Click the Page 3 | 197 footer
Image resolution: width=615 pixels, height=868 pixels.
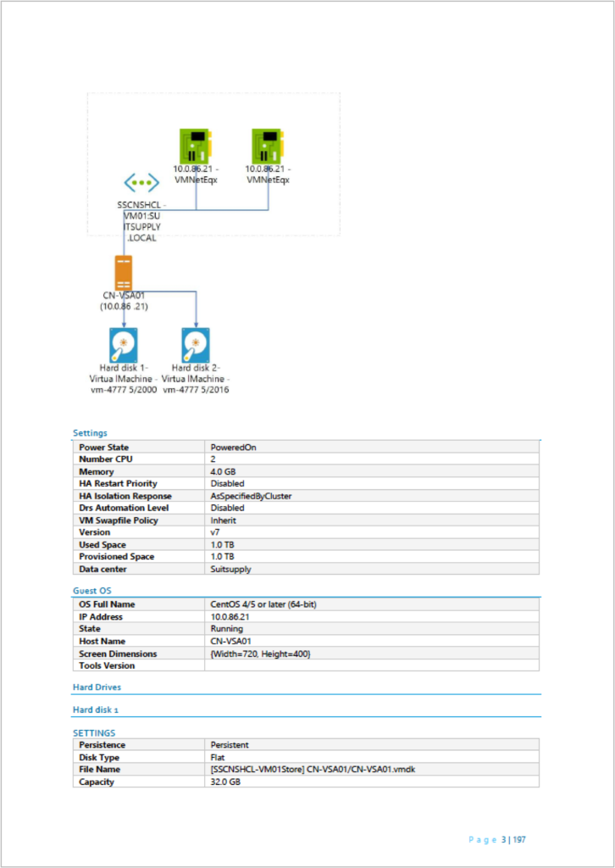[497, 840]
